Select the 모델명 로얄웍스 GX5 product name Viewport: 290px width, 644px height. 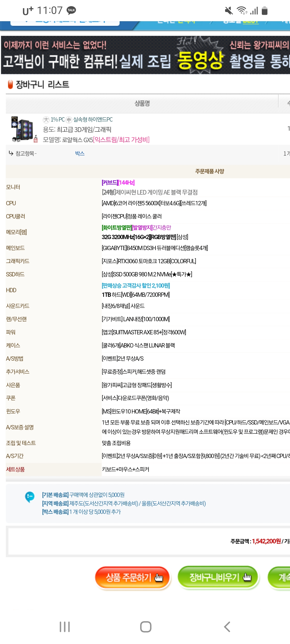96,140
